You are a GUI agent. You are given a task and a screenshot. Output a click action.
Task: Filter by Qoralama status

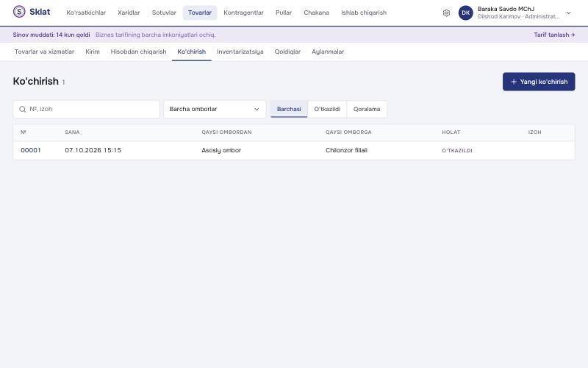point(366,109)
